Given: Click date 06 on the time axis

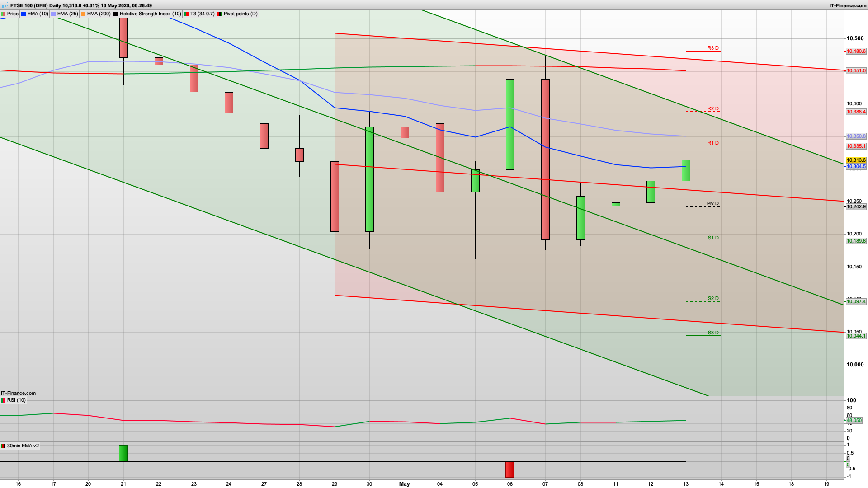Looking at the screenshot, I should click(x=510, y=483).
